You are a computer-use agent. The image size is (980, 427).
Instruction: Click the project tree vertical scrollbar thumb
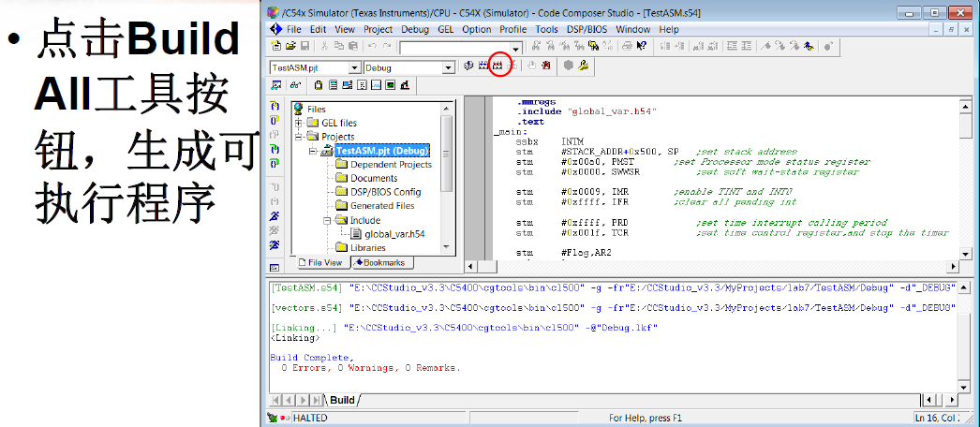[446, 153]
